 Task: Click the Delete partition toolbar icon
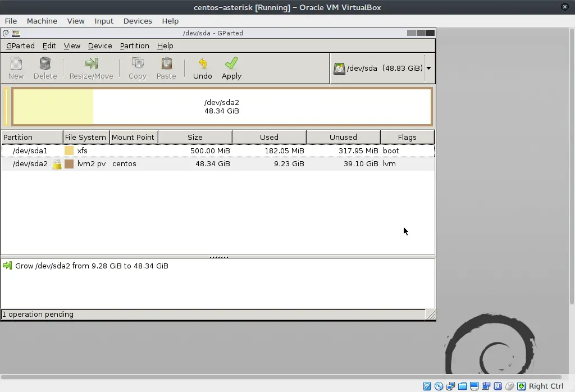(x=45, y=64)
